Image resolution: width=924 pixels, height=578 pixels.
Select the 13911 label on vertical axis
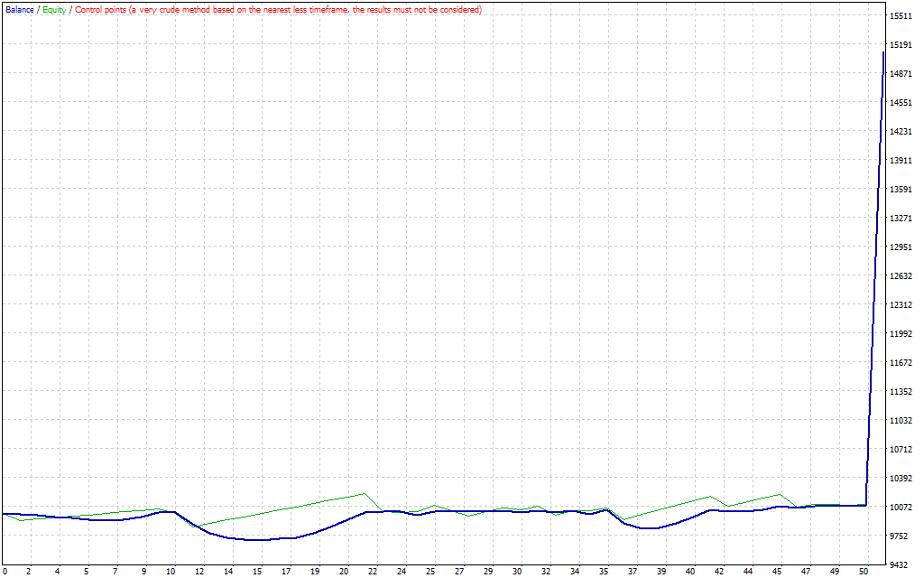coord(901,161)
